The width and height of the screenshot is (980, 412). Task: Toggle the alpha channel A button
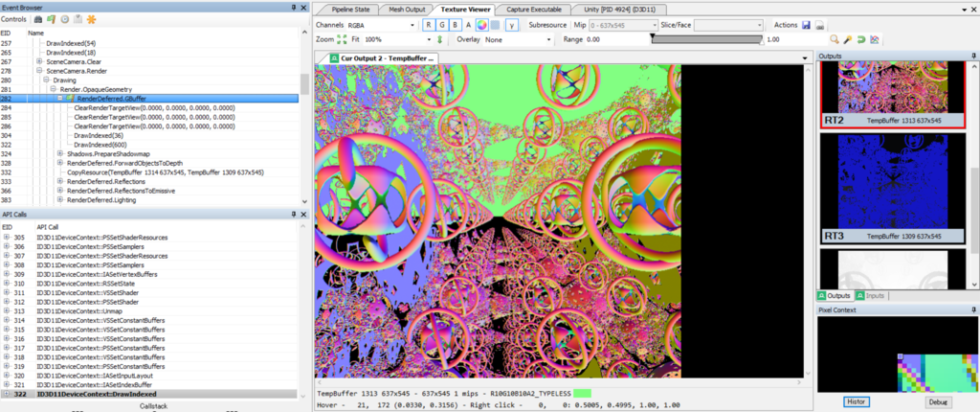469,25
